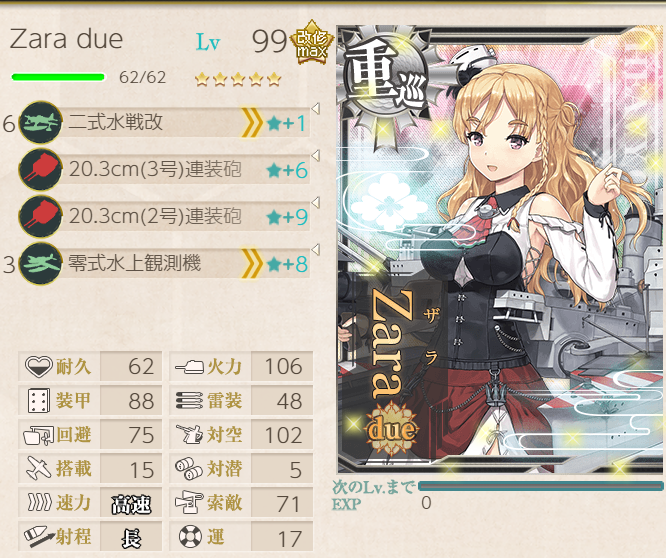
Task: Click the 重巡 ship class medal emblem
Action: [x=384, y=83]
